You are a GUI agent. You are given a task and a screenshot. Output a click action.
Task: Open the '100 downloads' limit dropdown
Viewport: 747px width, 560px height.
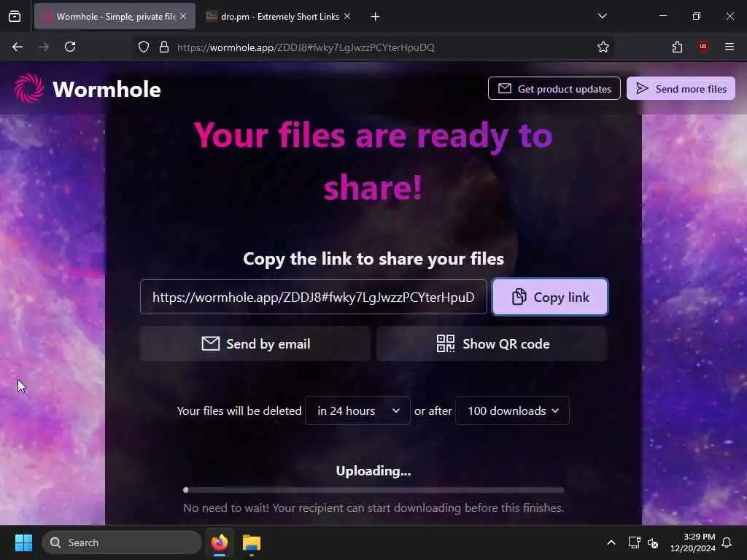pyautogui.click(x=513, y=411)
